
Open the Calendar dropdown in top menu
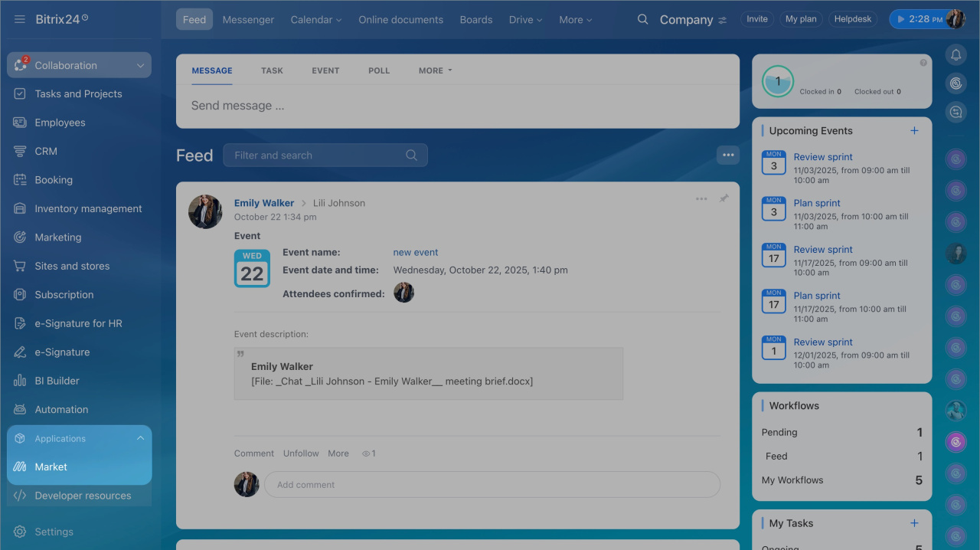click(315, 20)
